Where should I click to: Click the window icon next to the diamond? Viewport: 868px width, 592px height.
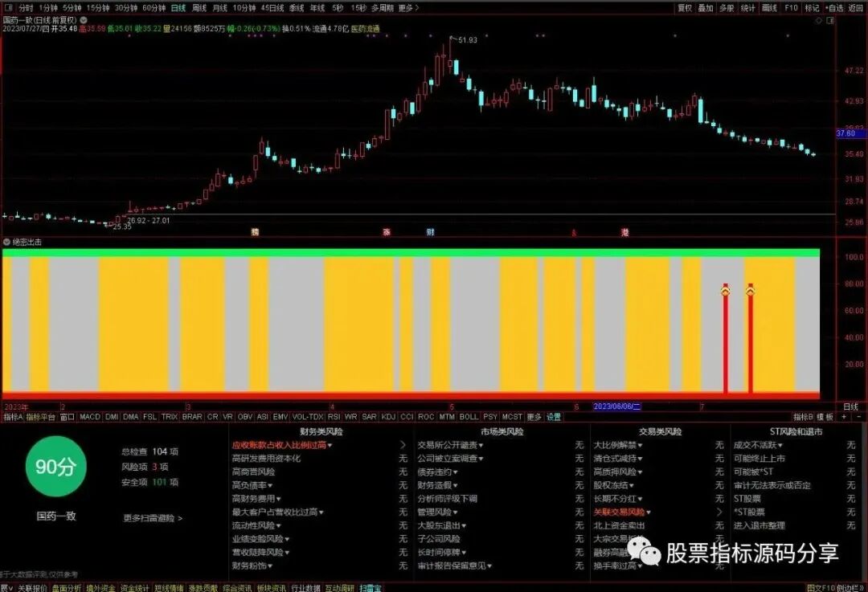pos(829,20)
